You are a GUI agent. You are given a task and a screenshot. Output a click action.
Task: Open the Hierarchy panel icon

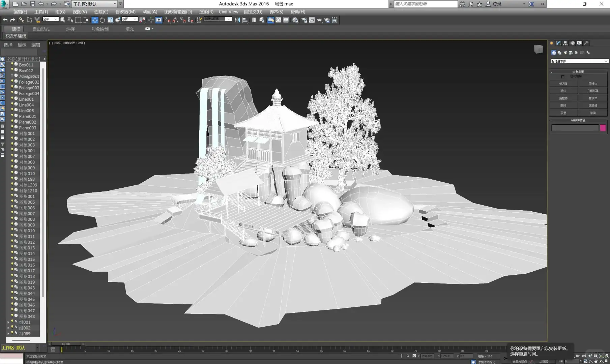[x=565, y=43]
